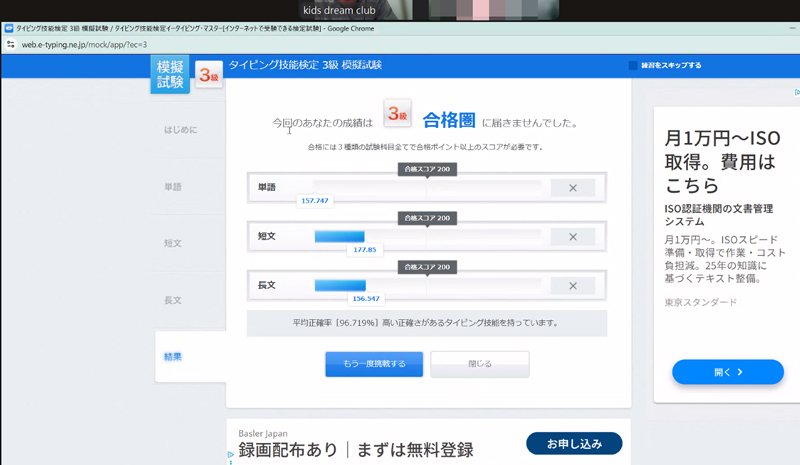Open the 短文 sidebar tab
This screenshot has width=800, height=465.
tap(173, 243)
